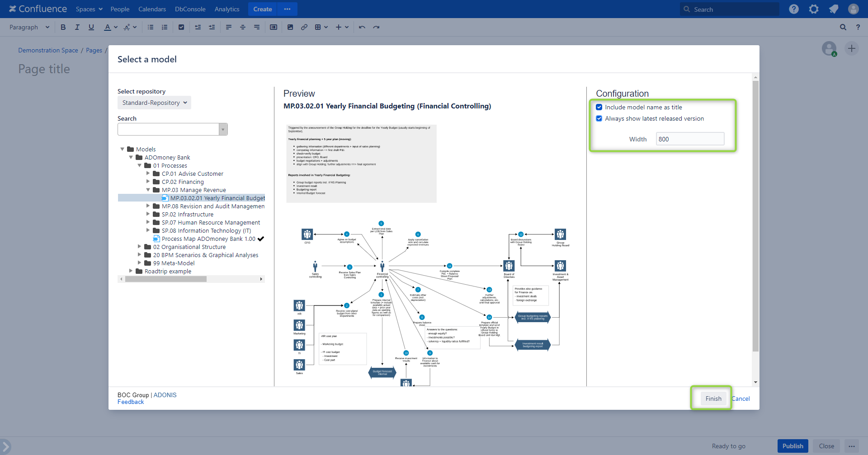Open the help question mark icon

(794, 9)
